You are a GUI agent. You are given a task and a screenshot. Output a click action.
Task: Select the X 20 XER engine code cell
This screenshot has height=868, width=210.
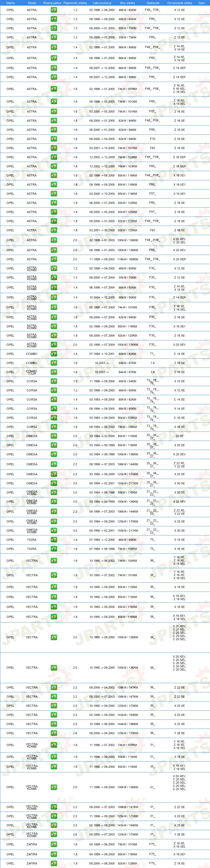click(x=179, y=259)
